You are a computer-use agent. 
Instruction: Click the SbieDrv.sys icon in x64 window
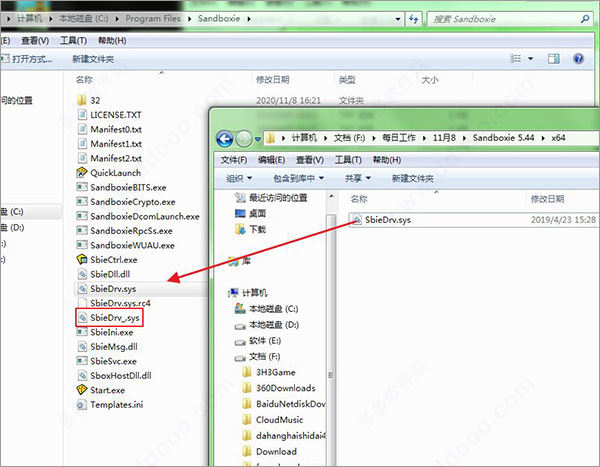point(357,220)
